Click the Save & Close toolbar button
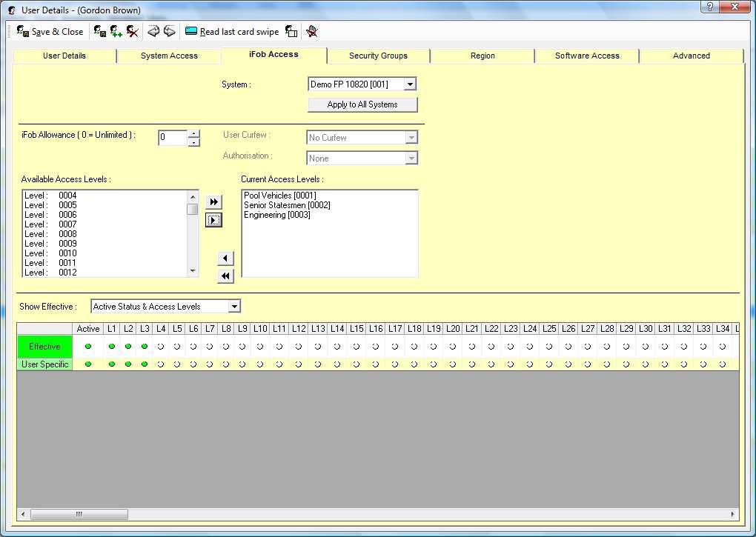This screenshot has width=756, height=537. 50,32
